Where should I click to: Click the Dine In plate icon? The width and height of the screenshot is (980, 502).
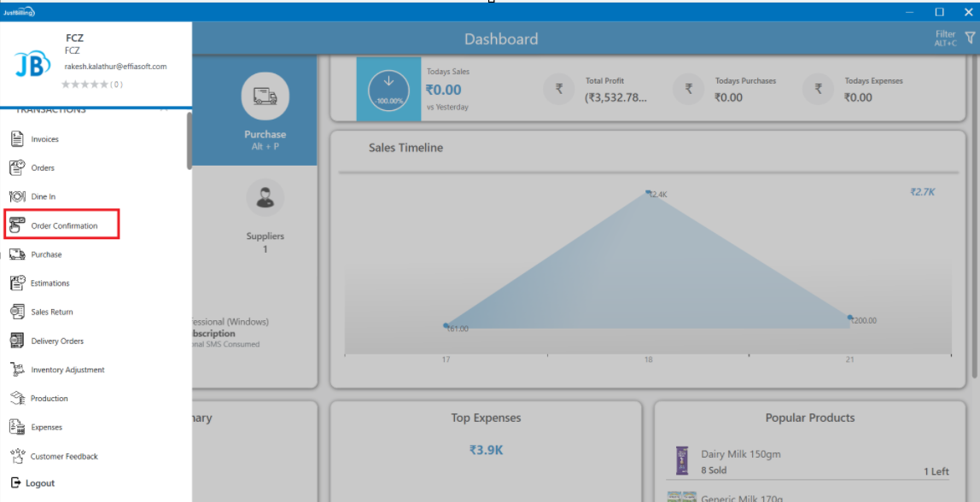17,196
